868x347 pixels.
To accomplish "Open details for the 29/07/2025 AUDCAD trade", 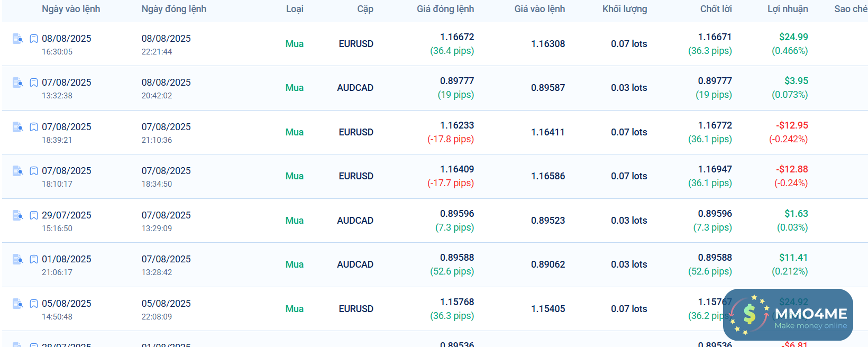I will 17,215.
